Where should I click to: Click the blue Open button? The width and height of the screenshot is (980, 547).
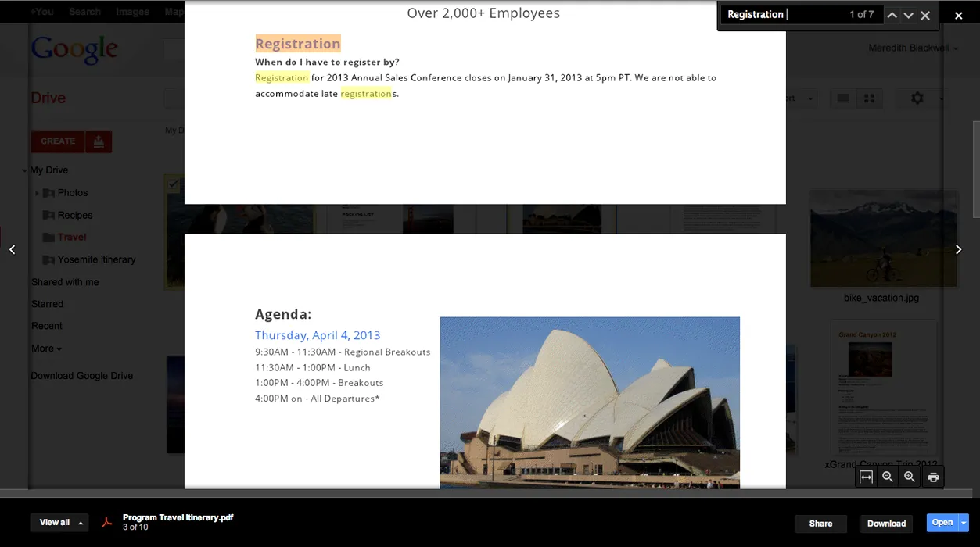(942, 523)
